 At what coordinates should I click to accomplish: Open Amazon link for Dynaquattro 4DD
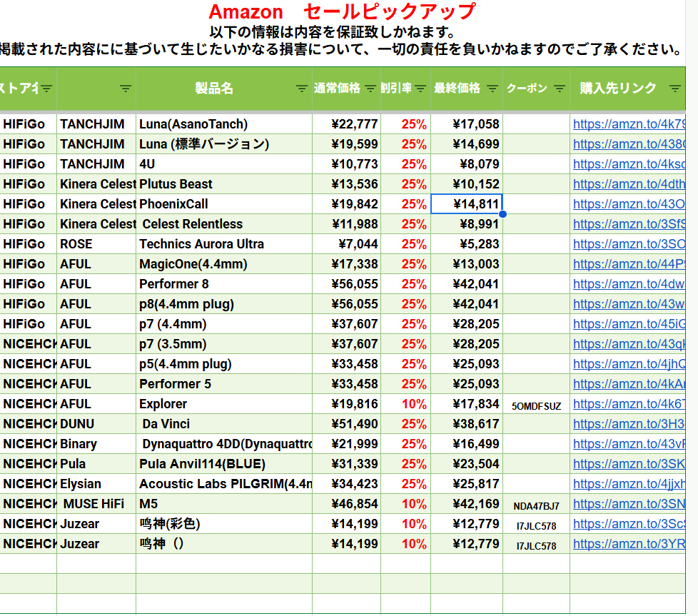click(629, 444)
